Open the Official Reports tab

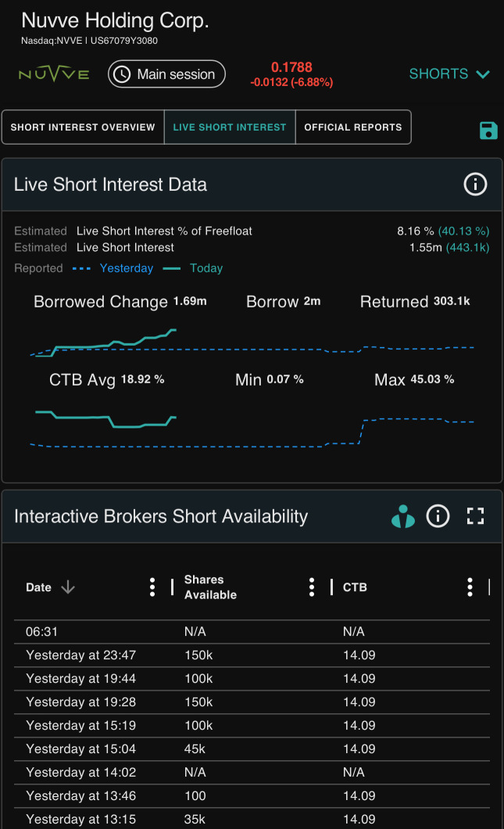(353, 127)
